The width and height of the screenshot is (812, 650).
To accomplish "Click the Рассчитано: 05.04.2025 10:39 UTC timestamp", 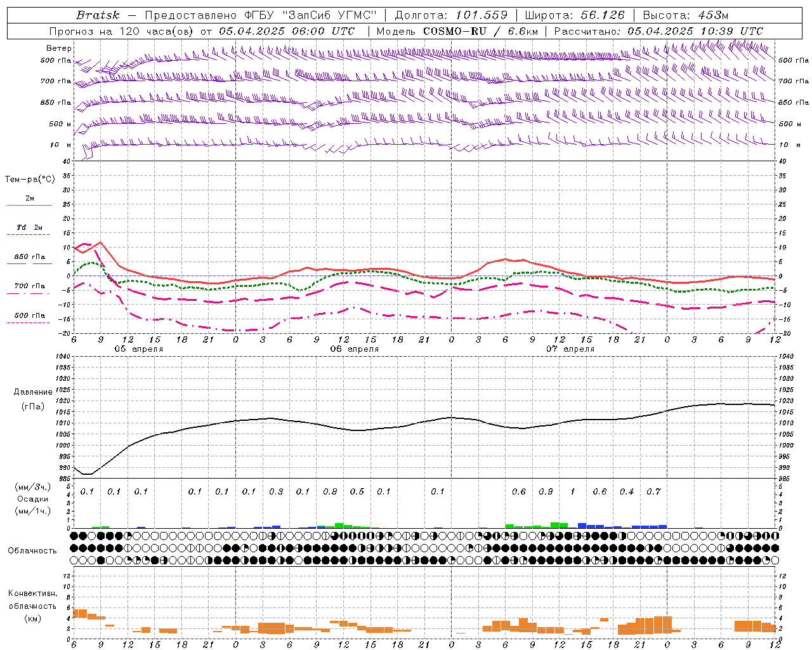I will point(658,31).
